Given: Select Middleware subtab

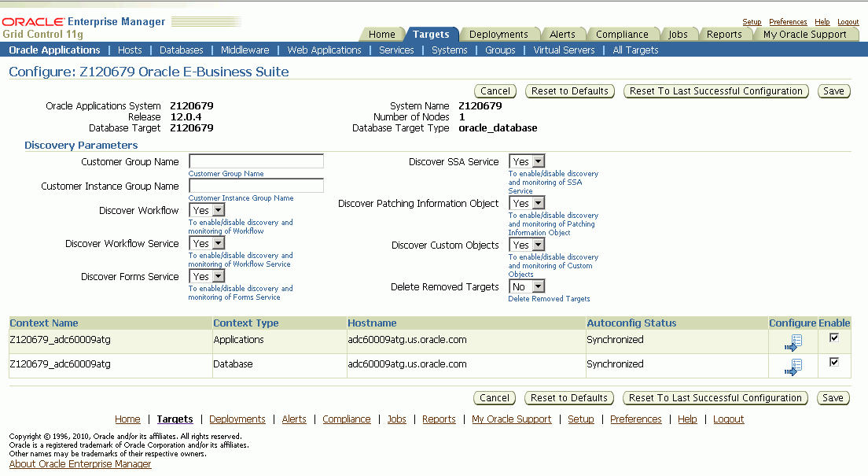Looking at the screenshot, I should (x=245, y=50).
